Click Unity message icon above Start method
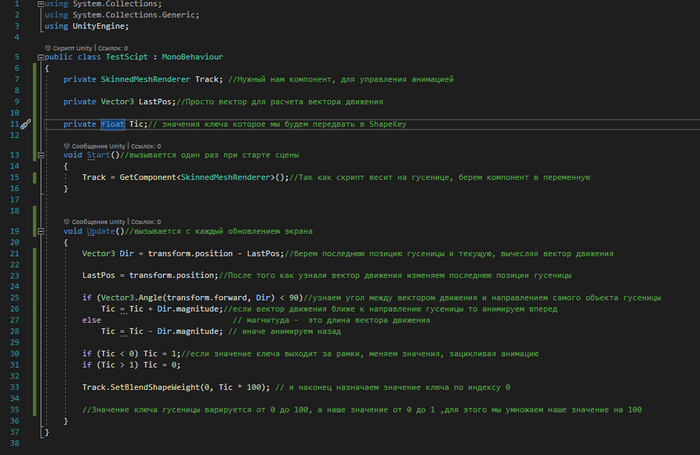The image size is (700, 455). coord(65,145)
